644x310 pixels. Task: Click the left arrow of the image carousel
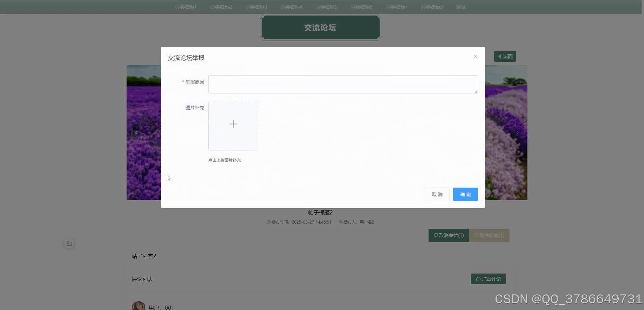coord(136,132)
